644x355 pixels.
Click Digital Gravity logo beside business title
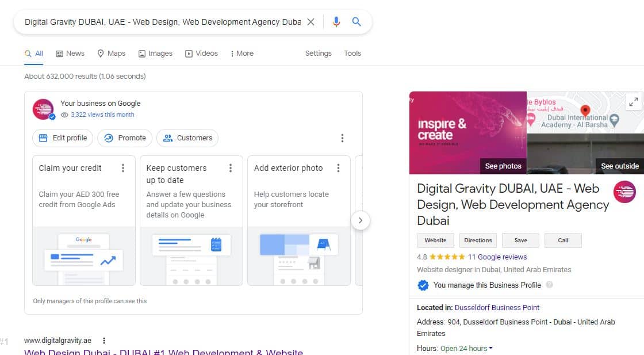[624, 192]
